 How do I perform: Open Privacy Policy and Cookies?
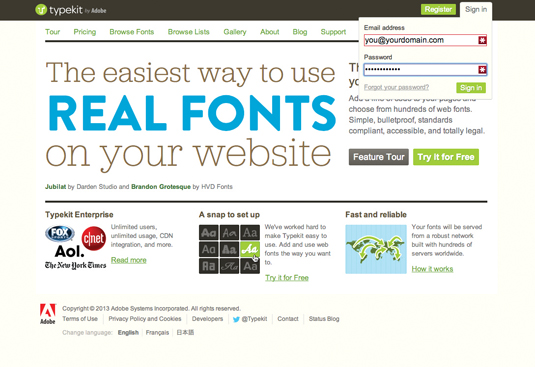tap(145, 319)
